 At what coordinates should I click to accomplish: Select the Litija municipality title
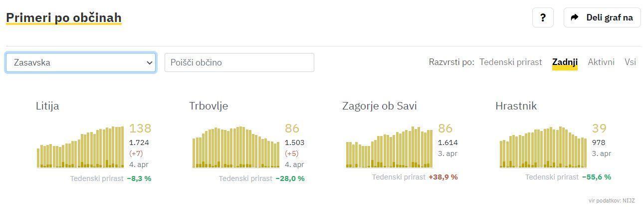(x=47, y=106)
